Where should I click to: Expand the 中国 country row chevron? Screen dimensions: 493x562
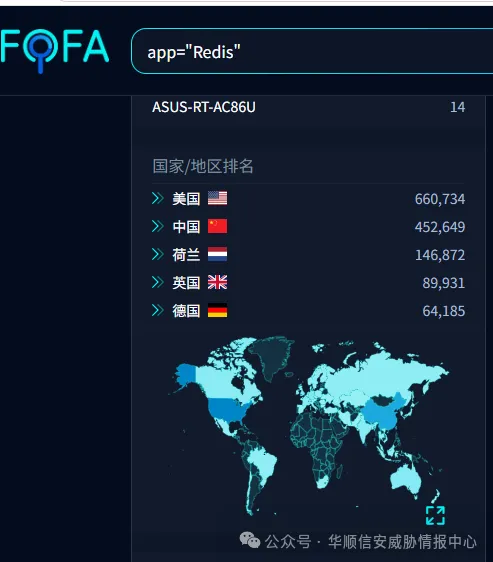click(158, 226)
